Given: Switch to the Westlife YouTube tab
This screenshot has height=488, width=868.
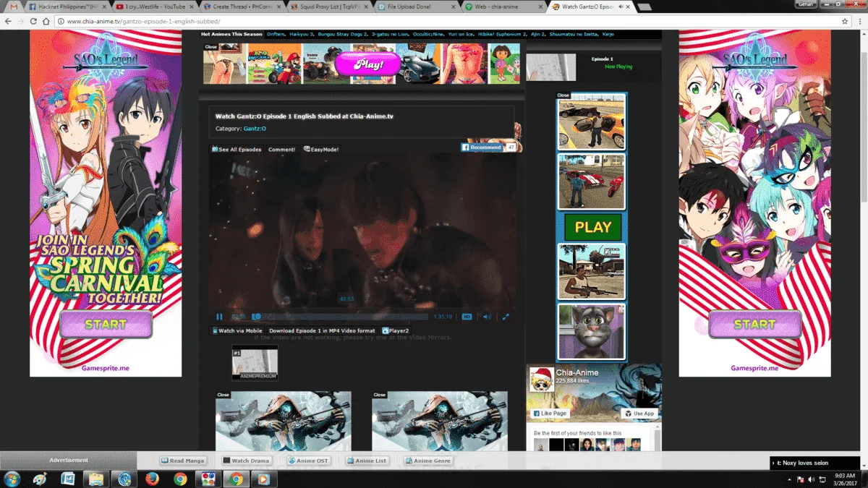Looking at the screenshot, I should 153,7.
